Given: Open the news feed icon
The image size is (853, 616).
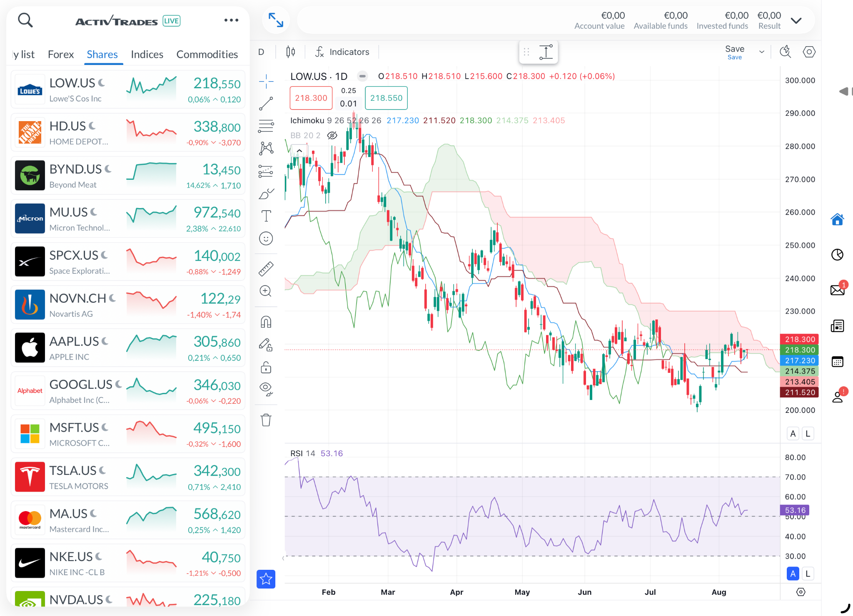Looking at the screenshot, I should (837, 326).
